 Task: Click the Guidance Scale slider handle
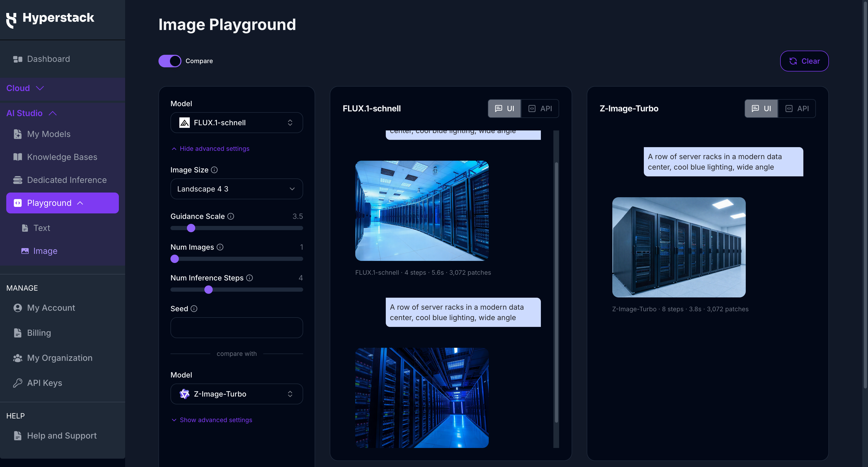pyautogui.click(x=191, y=228)
